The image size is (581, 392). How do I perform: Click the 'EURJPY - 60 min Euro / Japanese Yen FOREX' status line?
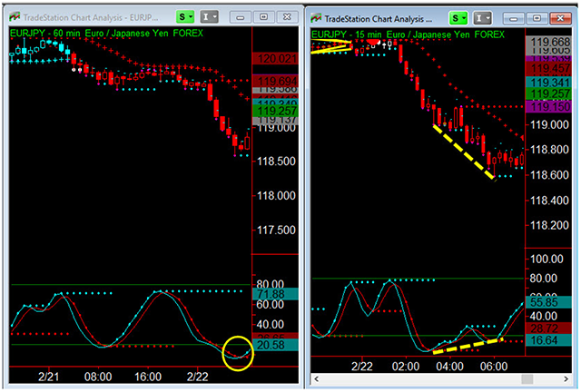click(107, 34)
